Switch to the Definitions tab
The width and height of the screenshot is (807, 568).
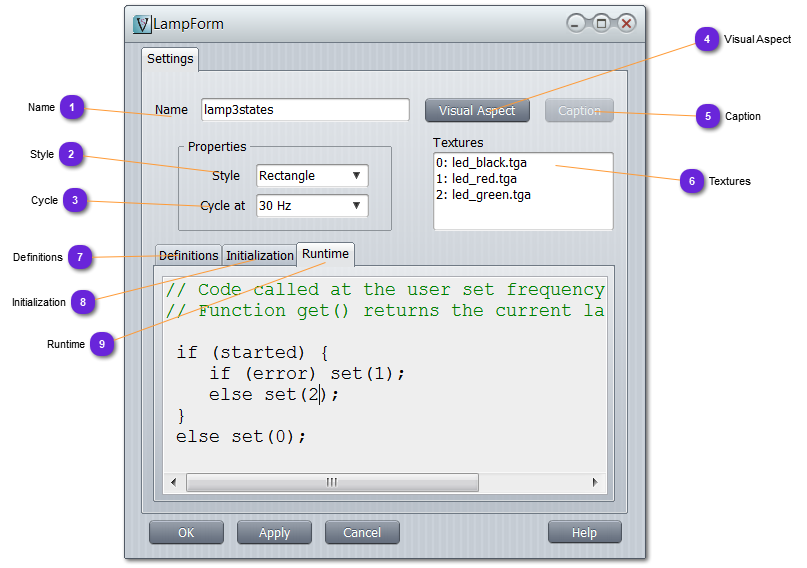click(x=188, y=256)
